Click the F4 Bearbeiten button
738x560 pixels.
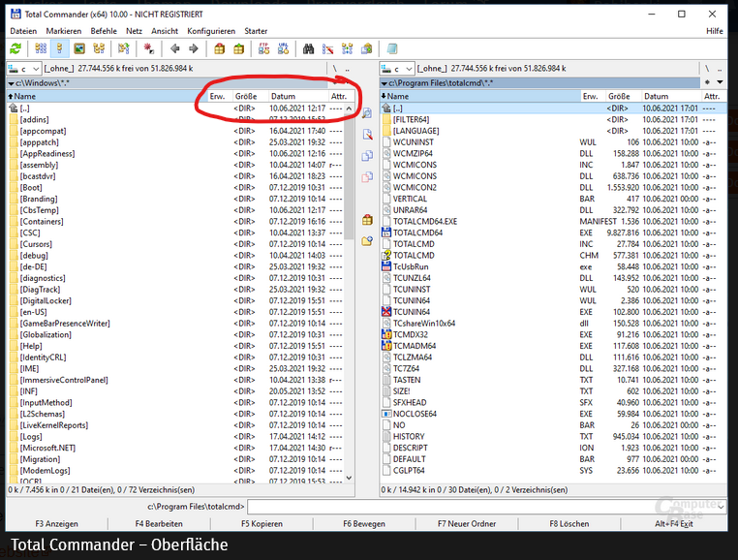pos(159,524)
